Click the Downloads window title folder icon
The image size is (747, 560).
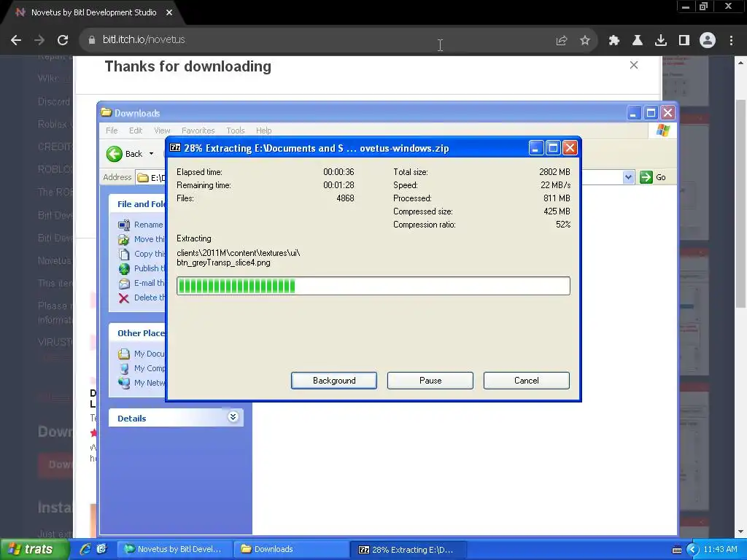click(x=107, y=113)
